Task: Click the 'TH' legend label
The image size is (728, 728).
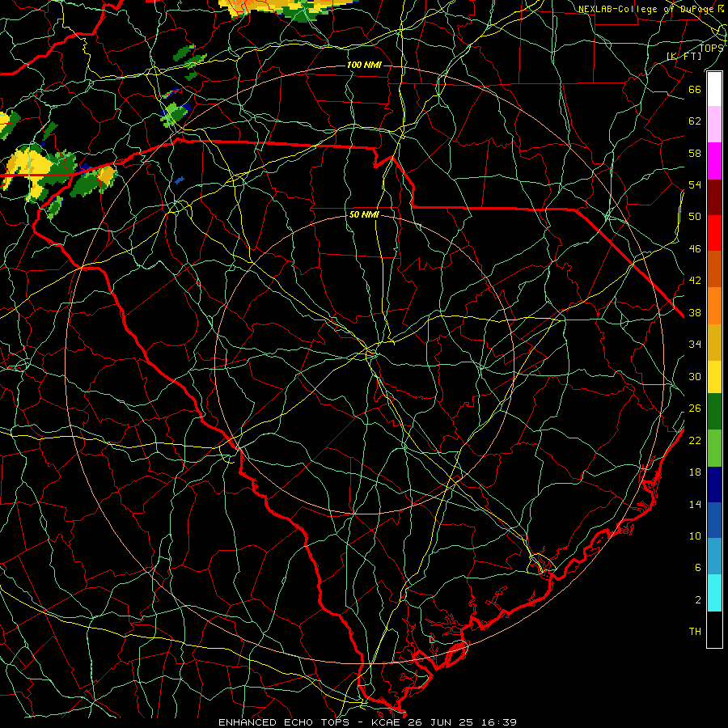Action: [x=695, y=632]
